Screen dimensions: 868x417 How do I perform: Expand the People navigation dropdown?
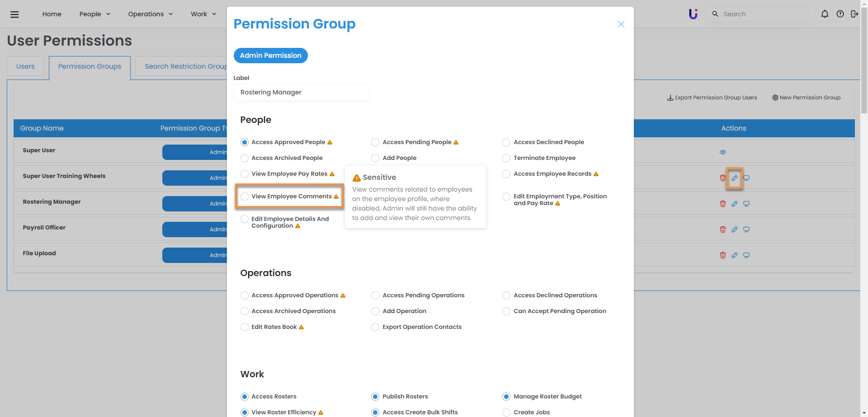click(95, 14)
